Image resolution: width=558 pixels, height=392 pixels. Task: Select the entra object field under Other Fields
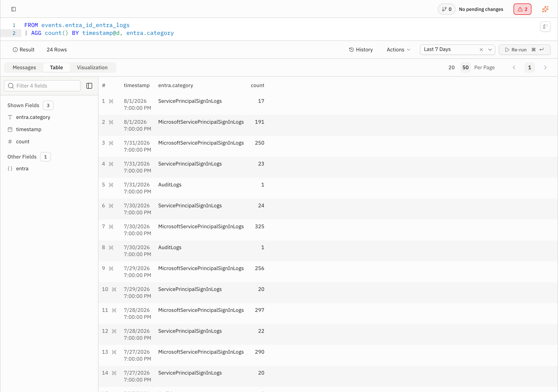point(22,169)
